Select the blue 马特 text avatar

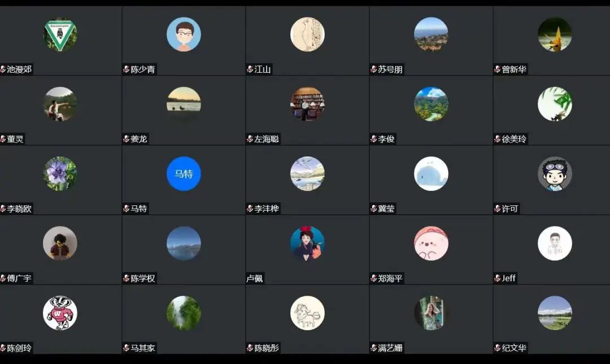pyautogui.click(x=184, y=173)
